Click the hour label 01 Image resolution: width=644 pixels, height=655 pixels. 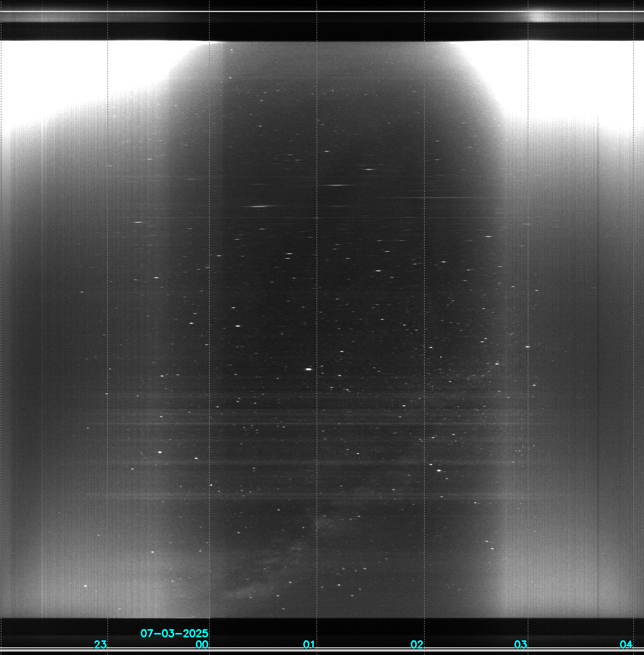(x=309, y=644)
